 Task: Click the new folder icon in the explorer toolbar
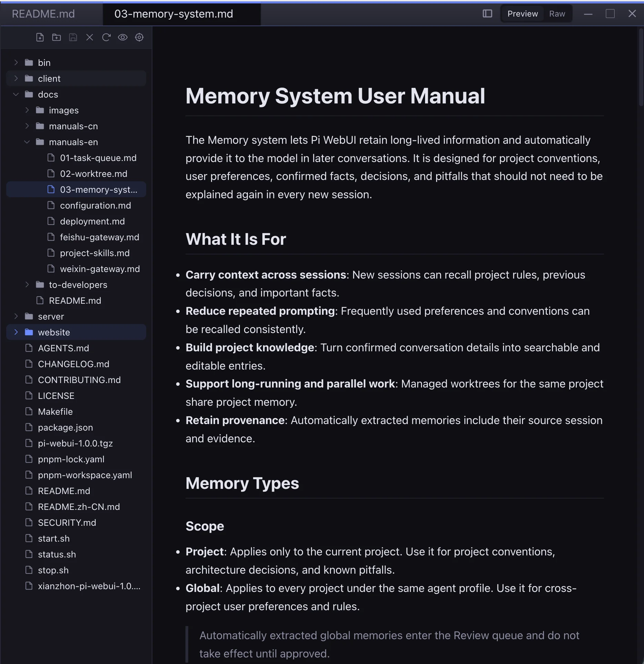pos(57,37)
